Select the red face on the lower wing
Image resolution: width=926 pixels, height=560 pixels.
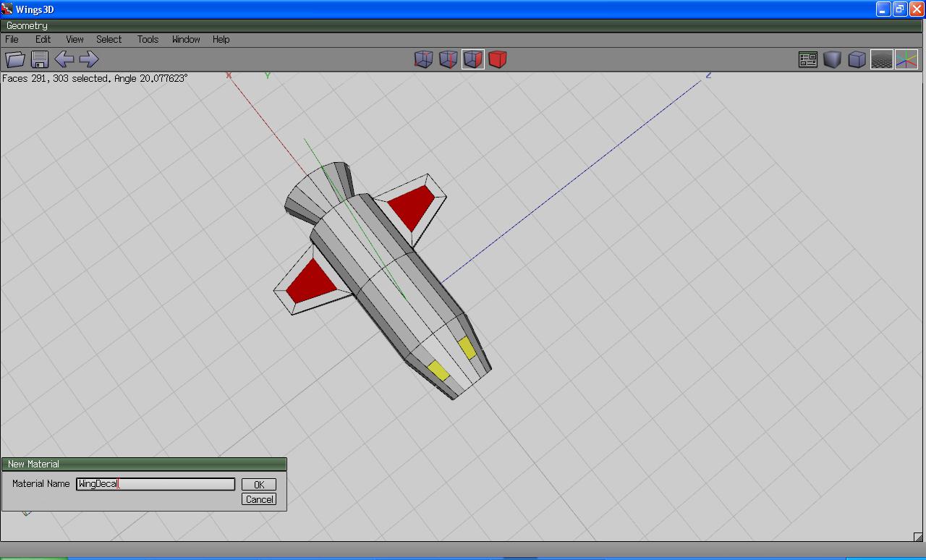(313, 281)
